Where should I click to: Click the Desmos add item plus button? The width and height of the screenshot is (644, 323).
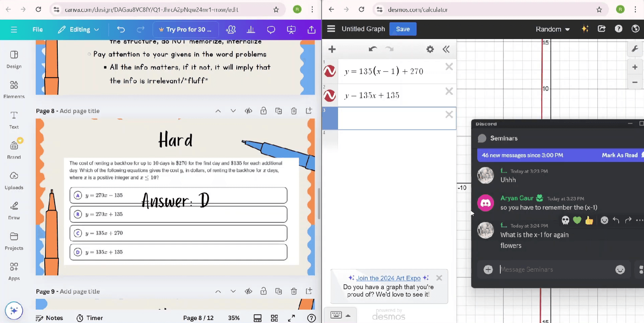pyautogui.click(x=332, y=49)
